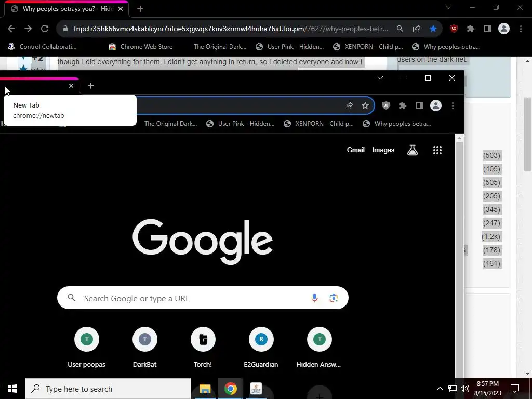Click the Chrome taskbar icon
Image resolution: width=532 pixels, height=399 pixels.
pos(230,389)
